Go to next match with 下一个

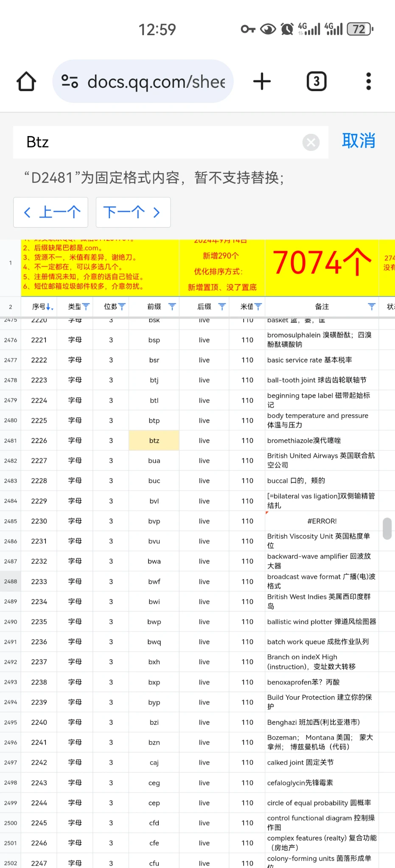click(x=133, y=212)
